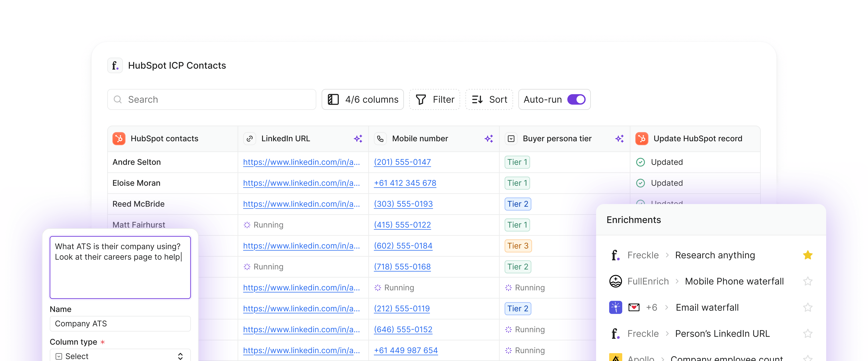868x361 pixels.
Task: Click Freckle logo next to Person's LinkedIn URL
Action: click(x=615, y=334)
